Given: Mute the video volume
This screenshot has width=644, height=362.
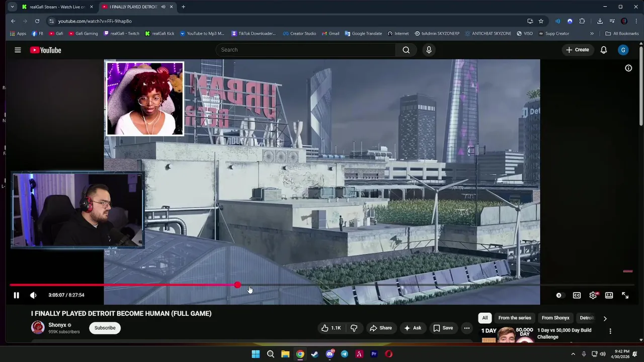Looking at the screenshot, I should [x=33, y=295].
